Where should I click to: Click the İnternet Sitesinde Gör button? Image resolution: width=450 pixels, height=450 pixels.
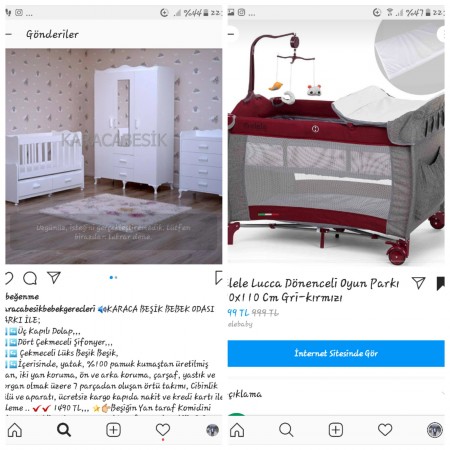[x=336, y=353]
